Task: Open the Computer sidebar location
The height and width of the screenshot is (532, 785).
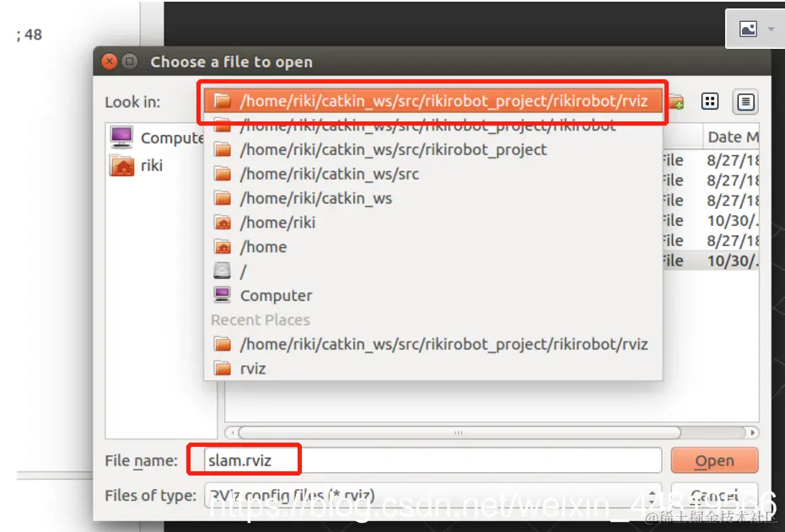Action: click(x=157, y=137)
